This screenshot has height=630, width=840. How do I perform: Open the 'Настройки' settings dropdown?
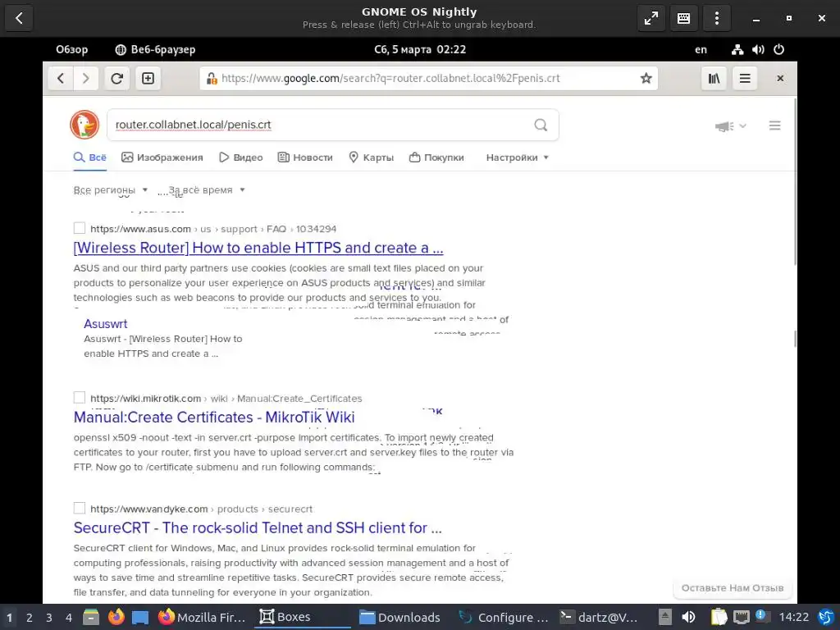[x=518, y=157]
